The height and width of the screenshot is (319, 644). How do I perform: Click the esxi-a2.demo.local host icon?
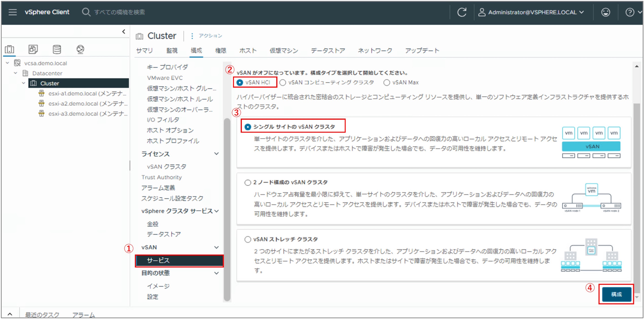point(42,103)
